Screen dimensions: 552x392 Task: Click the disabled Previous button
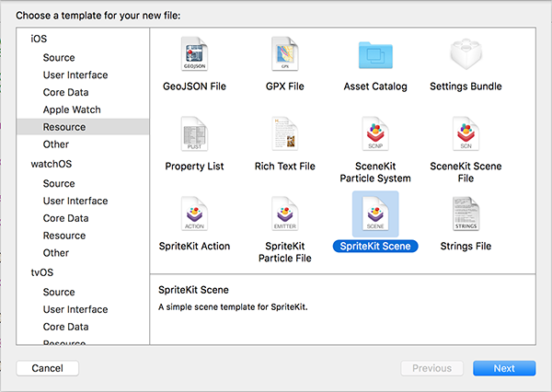click(x=432, y=368)
